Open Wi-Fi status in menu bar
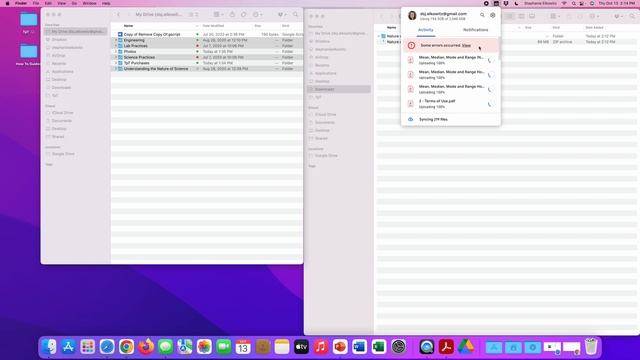Viewport: 640px width, 360px height. 564,3
